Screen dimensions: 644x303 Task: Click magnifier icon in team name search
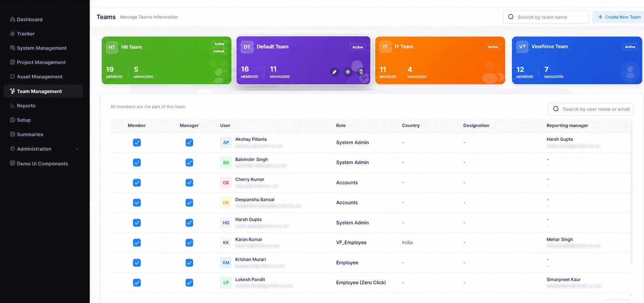coord(511,17)
